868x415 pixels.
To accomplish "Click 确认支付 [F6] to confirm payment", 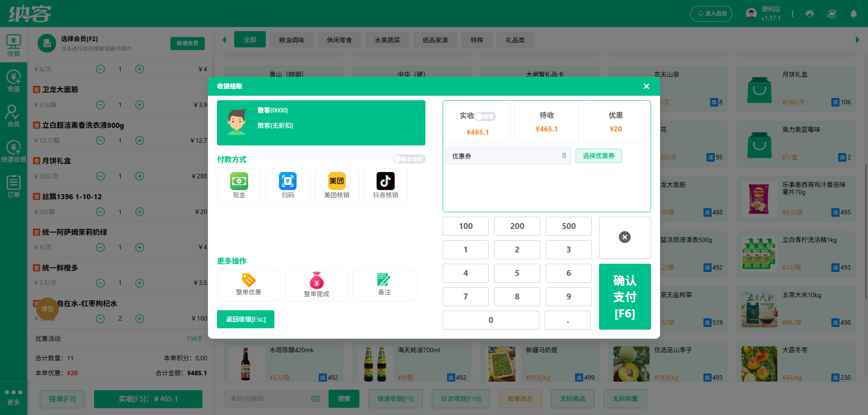I will click(624, 297).
